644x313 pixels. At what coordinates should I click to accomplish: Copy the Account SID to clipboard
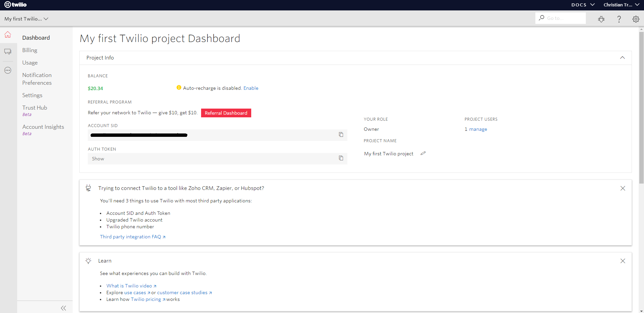(341, 134)
